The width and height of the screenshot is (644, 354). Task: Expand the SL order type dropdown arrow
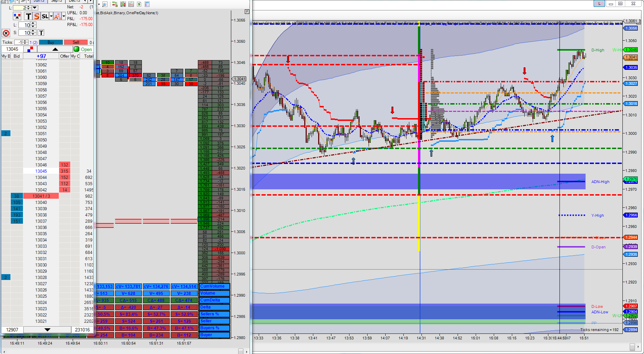[51, 16]
